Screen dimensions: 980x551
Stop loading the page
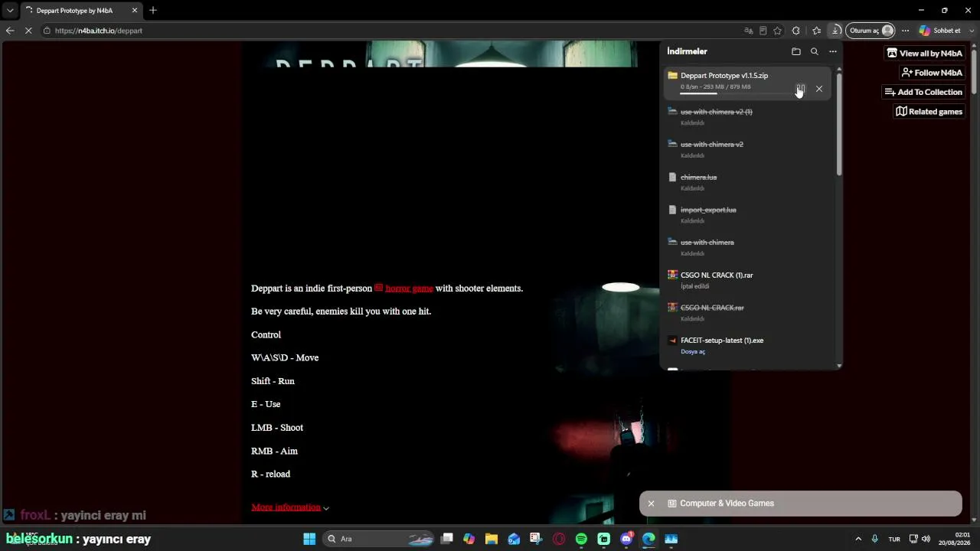[29, 31]
